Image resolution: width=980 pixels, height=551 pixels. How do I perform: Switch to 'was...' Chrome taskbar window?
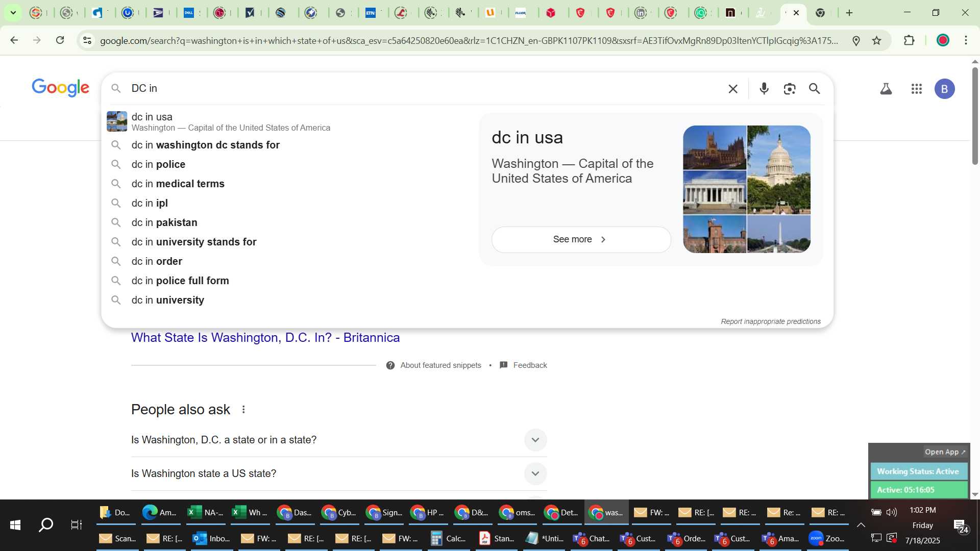coord(606,512)
